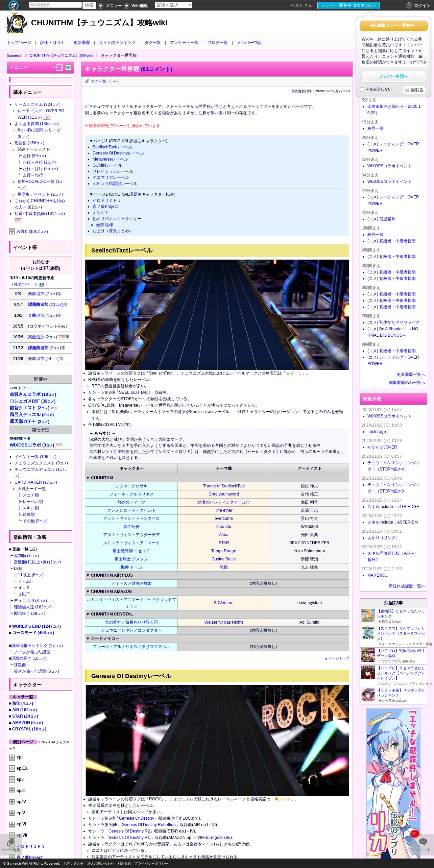Click the SeelischTact stage background image
Viewport: 434px width, 868px height.
[217, 315]
